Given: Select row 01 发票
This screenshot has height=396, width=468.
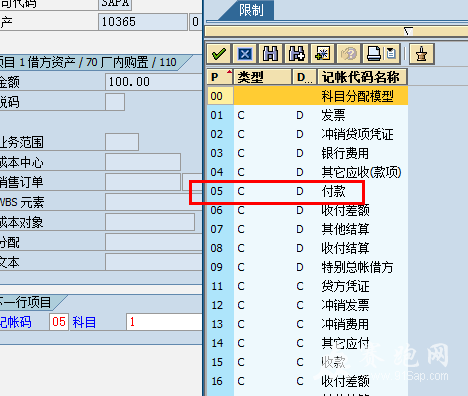Looking at the screenshot, I should [307, 115].
